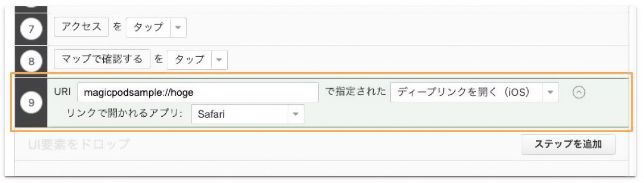
Task: Focus the URI field containing magicpodsample://hoge
Action: coord(198,92)
